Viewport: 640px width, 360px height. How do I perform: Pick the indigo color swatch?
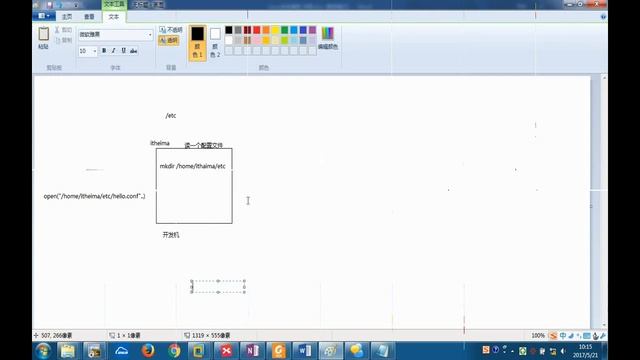[x=303, y=30]
